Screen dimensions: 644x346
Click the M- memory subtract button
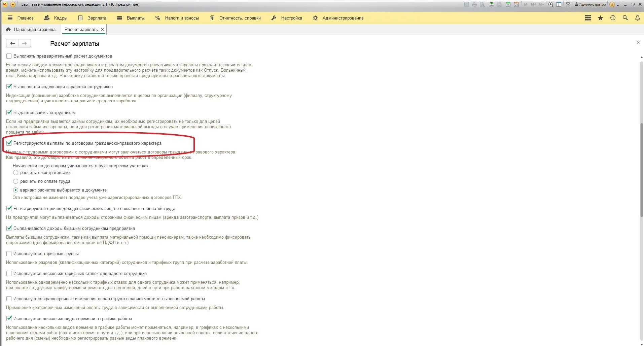pyautogui.click(x=541, y=4)
